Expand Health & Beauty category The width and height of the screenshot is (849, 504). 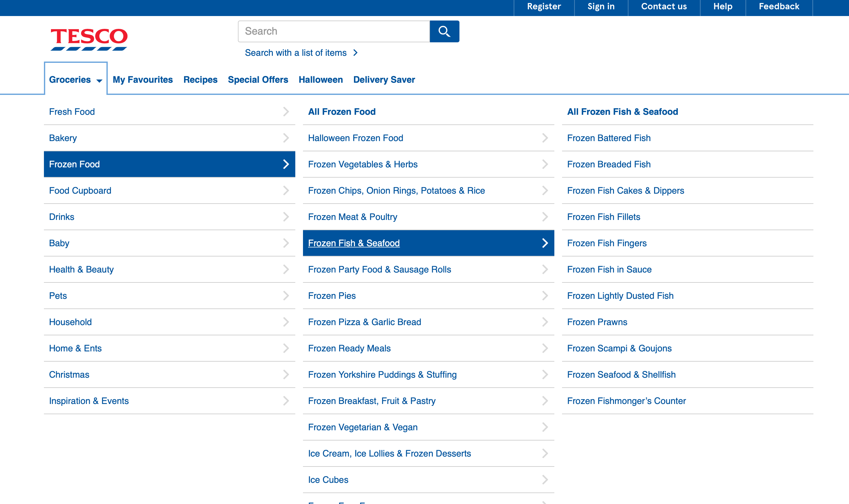170,269
